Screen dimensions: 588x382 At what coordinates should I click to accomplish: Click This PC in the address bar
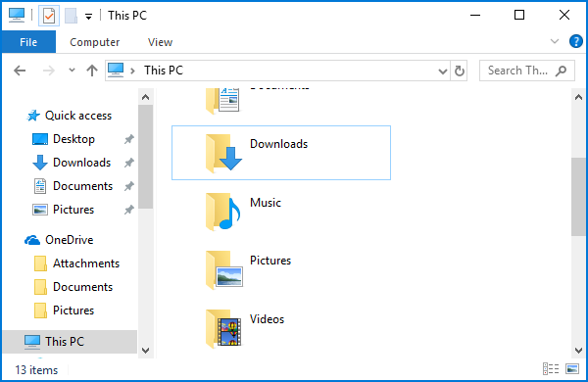164,71
